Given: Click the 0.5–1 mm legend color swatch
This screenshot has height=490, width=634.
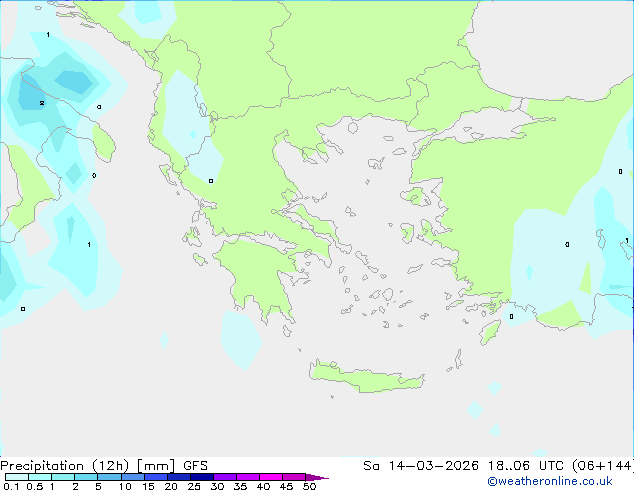Looking at the screenshot, I should coord(40,477).
